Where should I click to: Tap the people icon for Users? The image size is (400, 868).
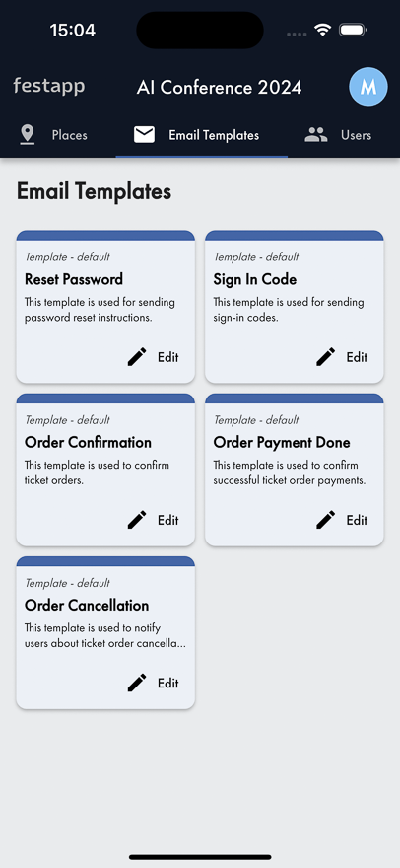point(316,135)
